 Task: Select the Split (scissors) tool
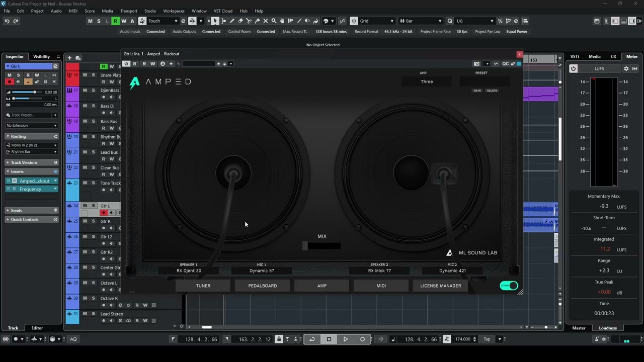pos(249,21)
